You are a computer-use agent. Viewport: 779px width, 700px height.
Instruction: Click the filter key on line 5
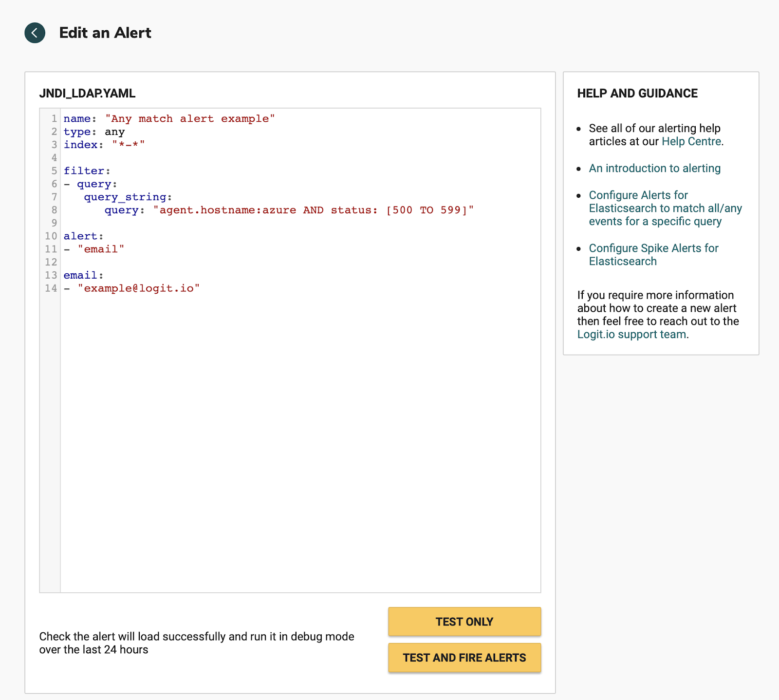(x=84, y=171)
